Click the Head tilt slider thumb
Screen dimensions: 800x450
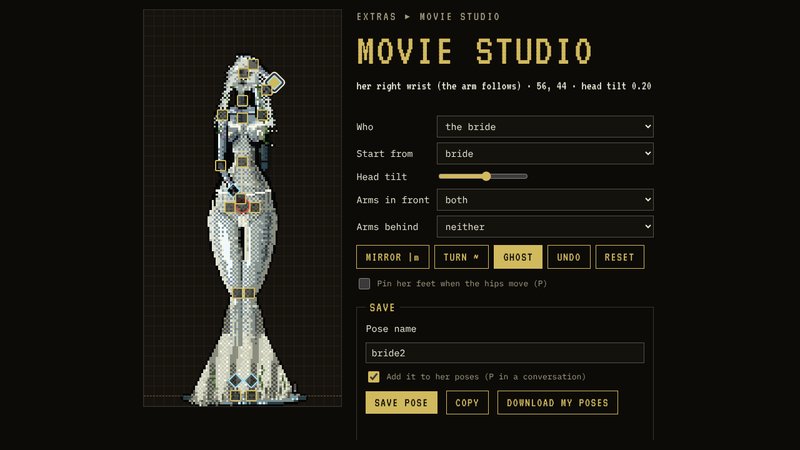click(x=486, y=176)
